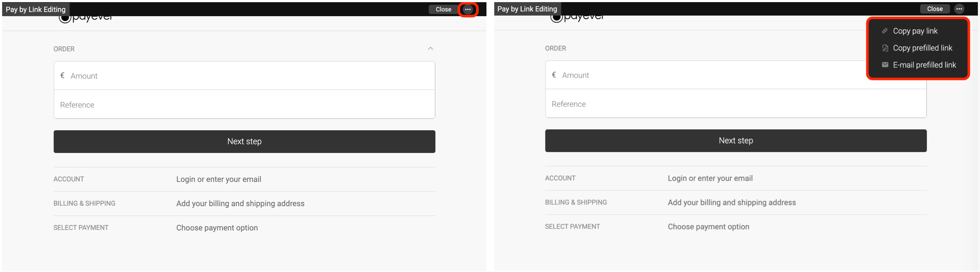Click the three-dots icon in right panel
980x272 pixels.
959,9
